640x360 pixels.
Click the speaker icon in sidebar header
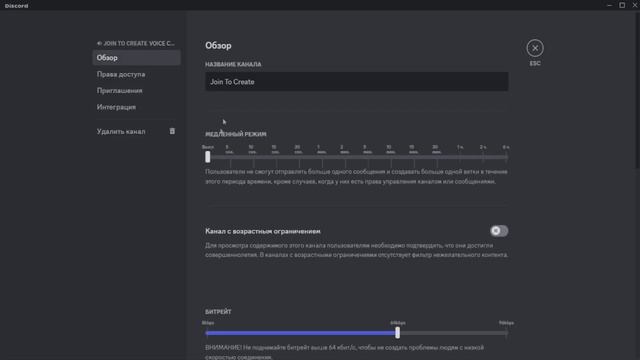[99, 43]
